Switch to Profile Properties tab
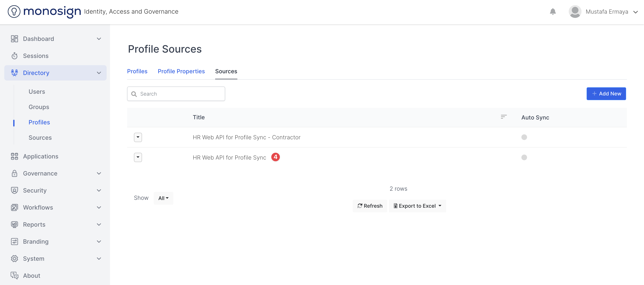 tap(181, 71)
